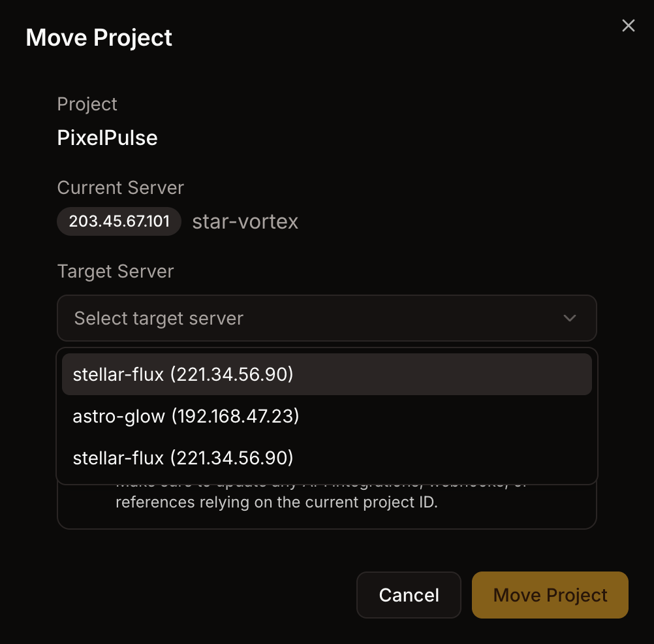The height and width of the screenshot is (644, 654).
Task: Click the Move Project button
Action: click(550, 594)
